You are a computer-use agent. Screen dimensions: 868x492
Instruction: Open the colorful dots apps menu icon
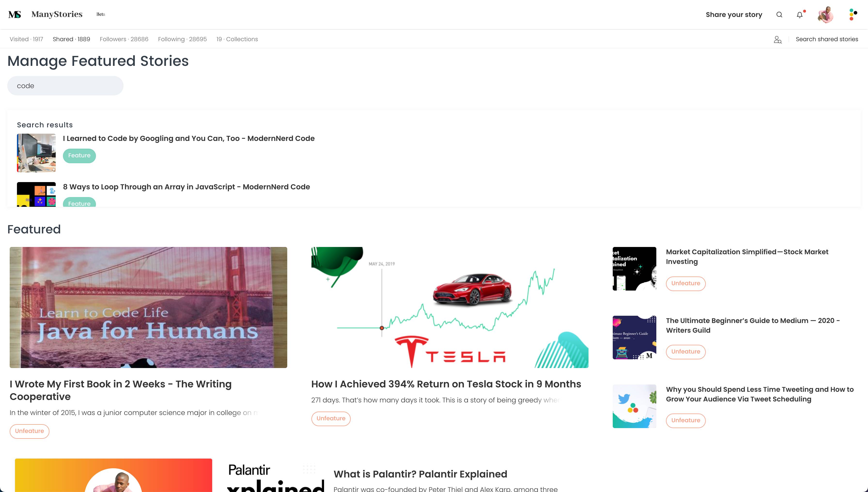(x=853, y=15)
